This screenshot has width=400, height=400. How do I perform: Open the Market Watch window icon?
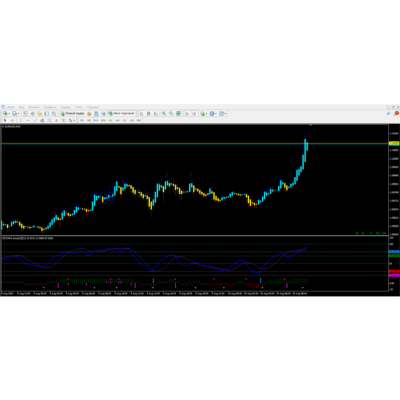click(x=25, y=114)
